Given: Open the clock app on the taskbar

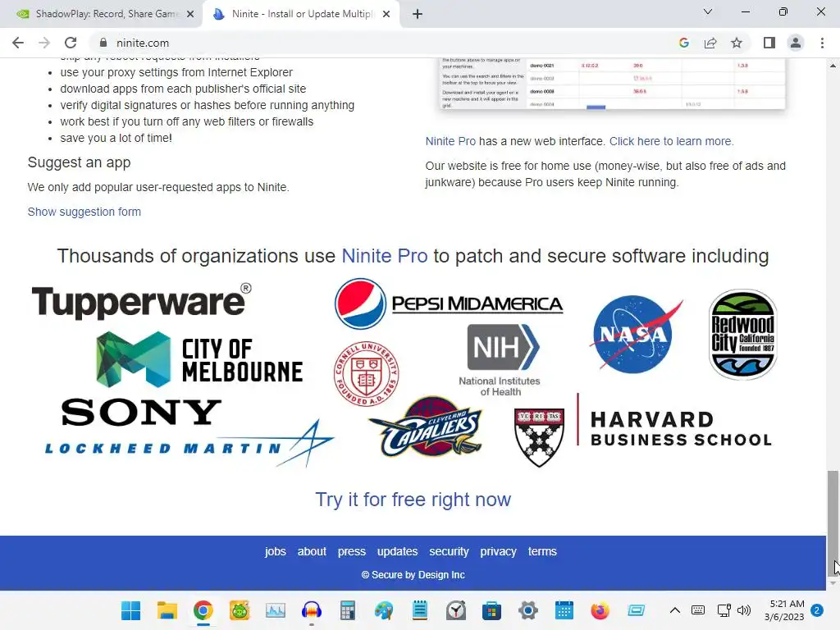Looking at the screenshot, I should point(456,610).
